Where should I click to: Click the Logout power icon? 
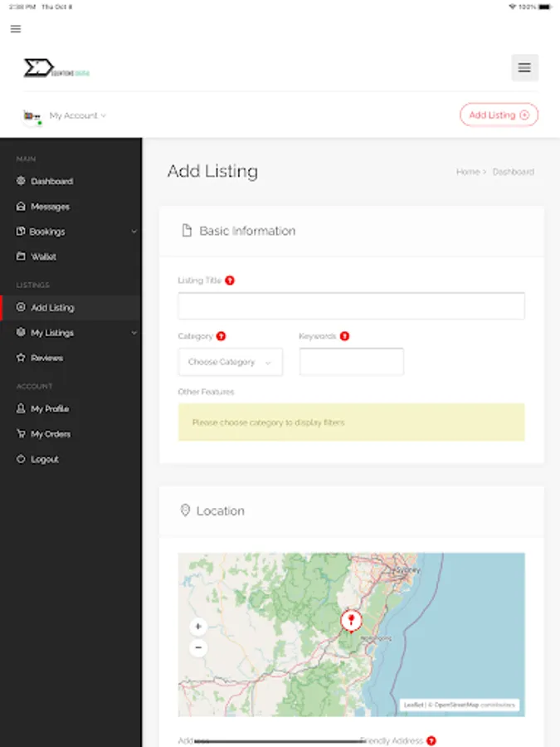click(x=21, y=459)
